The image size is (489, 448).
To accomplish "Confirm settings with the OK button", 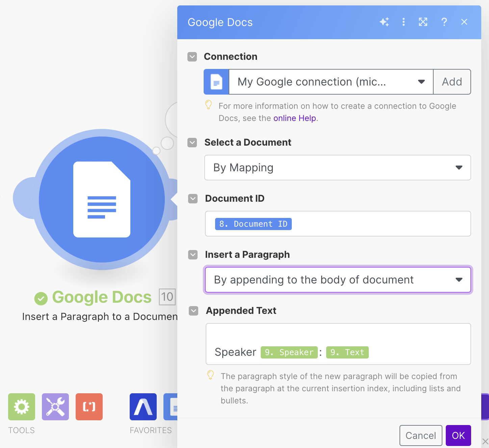I will 458,435.
